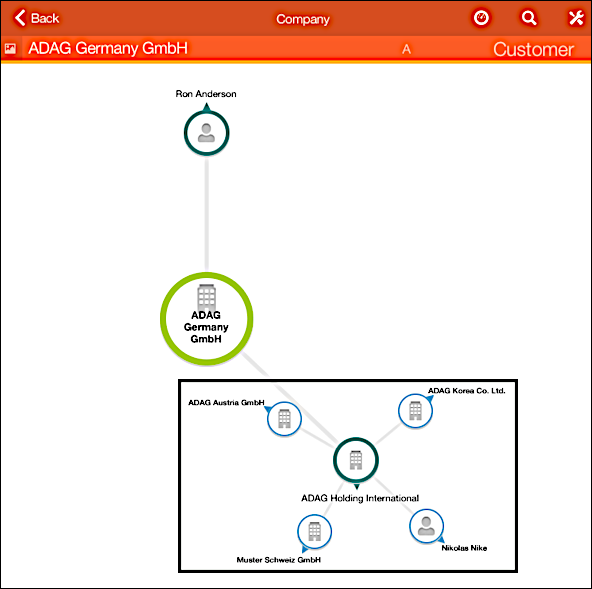Select ADAG Holding International node
This screenshot has height=589, width=592.
coord(356,460)
